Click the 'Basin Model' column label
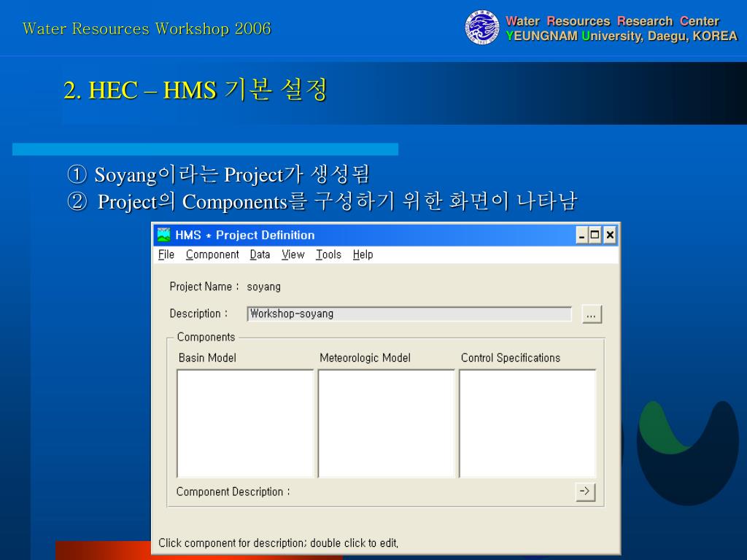Viewport: 747px width, 560px height. pyautogui.click(x=207, y=357)
